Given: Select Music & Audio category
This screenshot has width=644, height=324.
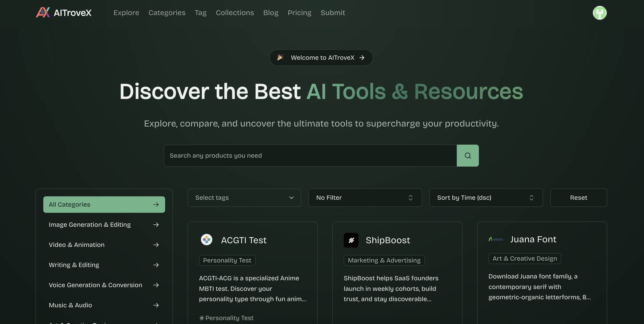Looking at the screenshot, I should coord(104,305).
